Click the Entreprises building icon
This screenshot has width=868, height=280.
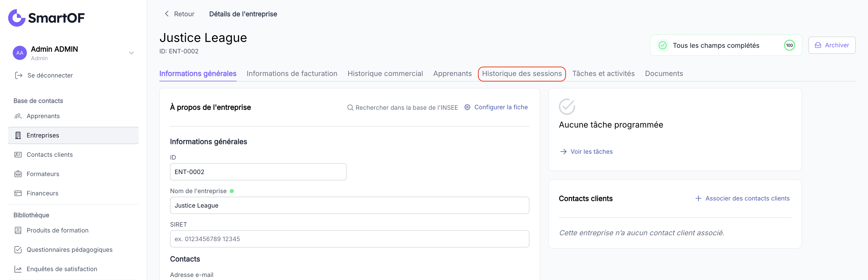tap(18, 135)
